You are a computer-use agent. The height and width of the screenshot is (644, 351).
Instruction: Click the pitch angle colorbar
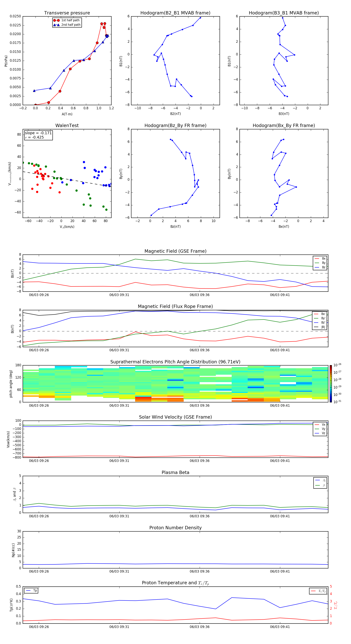[x=331, y=384]
